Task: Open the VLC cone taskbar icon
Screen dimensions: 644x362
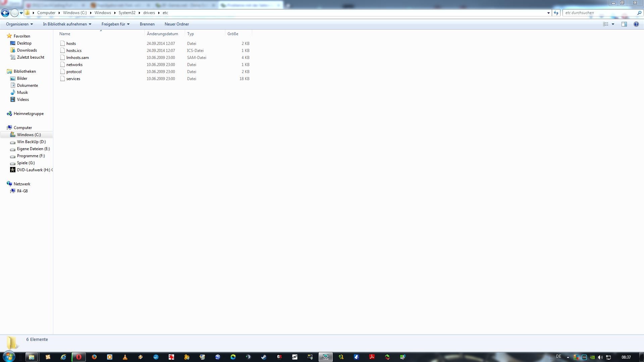Action: point(125,357)
